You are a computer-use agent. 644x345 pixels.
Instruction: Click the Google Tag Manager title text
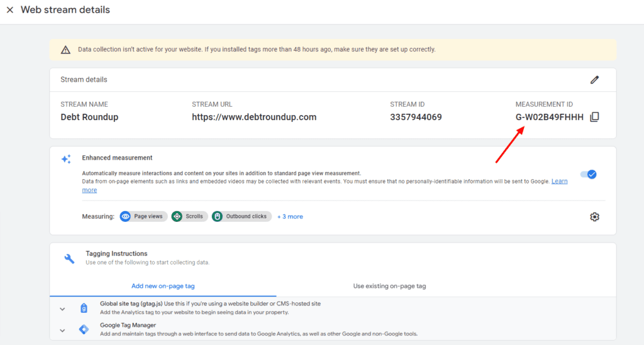tap(128, 325)
